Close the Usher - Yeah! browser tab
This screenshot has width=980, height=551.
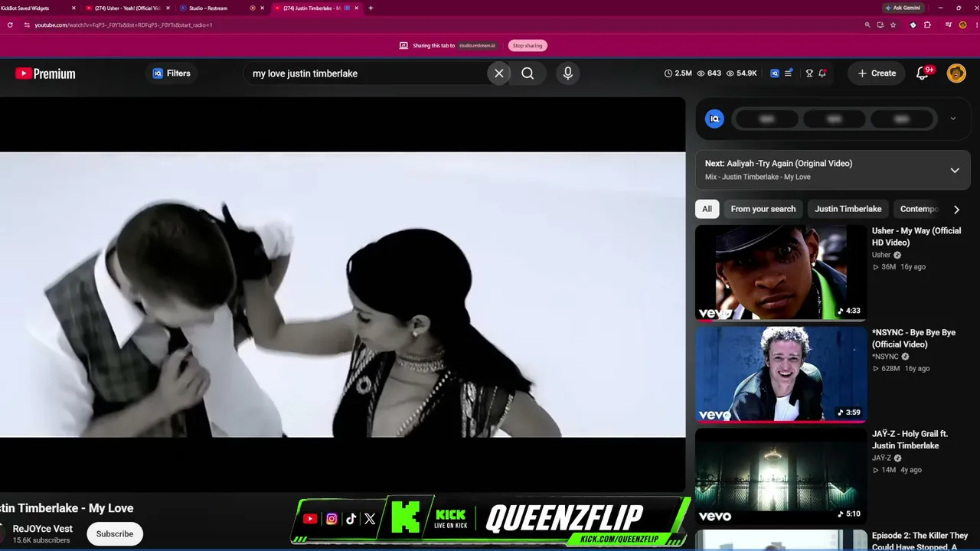(168, 8)
